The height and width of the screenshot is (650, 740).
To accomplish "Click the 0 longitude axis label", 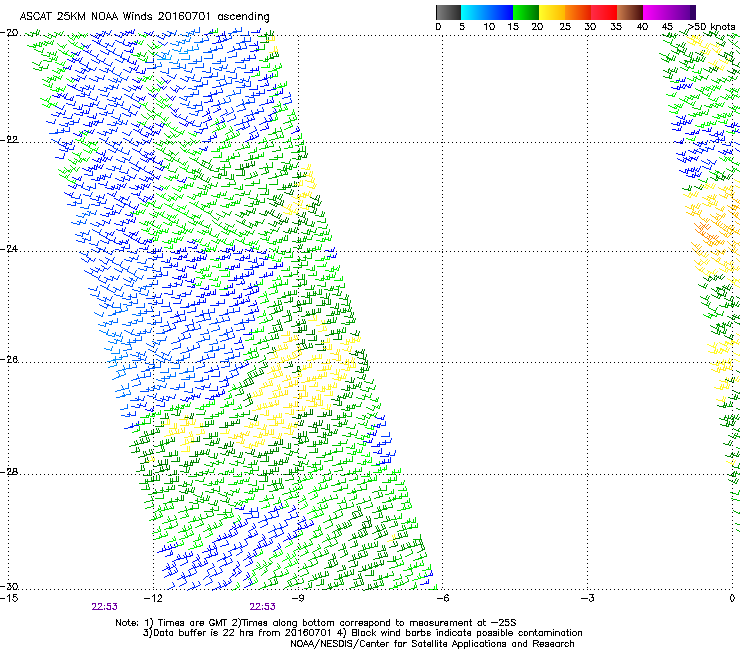I will pos(732,598).
